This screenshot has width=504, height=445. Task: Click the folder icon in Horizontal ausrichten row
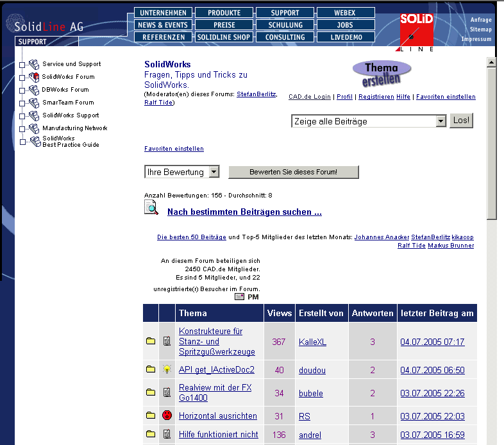[151, 416]
